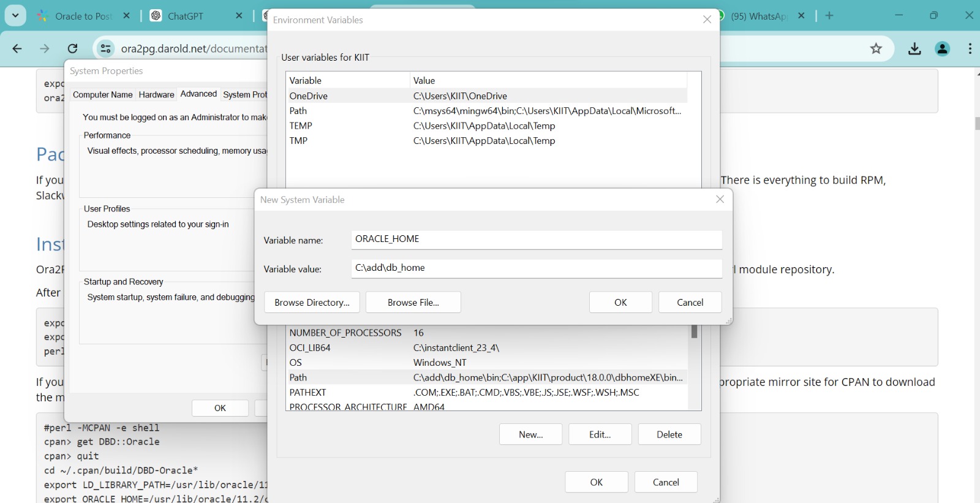
Task: Open the Chrome profile avatar
Action: 943,48
